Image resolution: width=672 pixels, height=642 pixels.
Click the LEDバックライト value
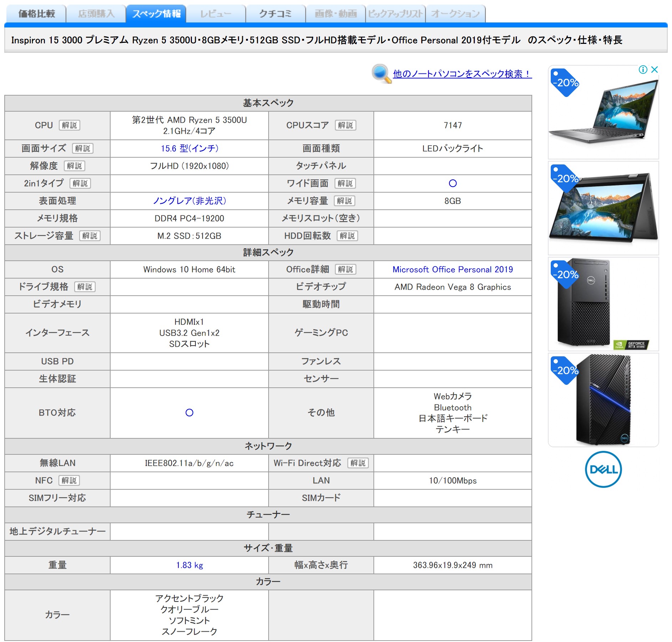[x=453, y=148]
